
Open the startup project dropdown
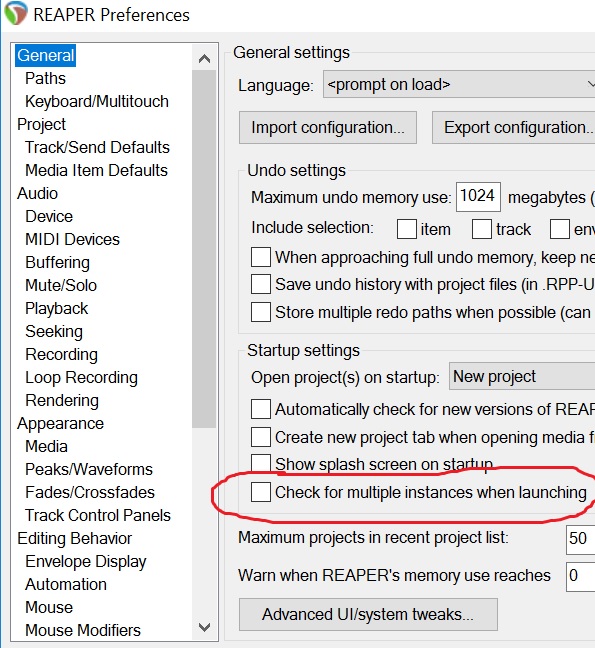(522, 376)
